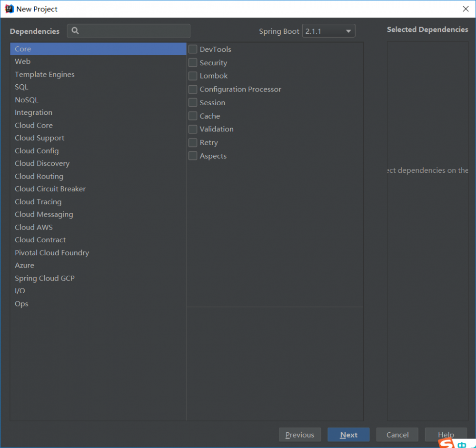Select Cloud Support in list
This screenshot has width=476, height=448.
point(98,138)
